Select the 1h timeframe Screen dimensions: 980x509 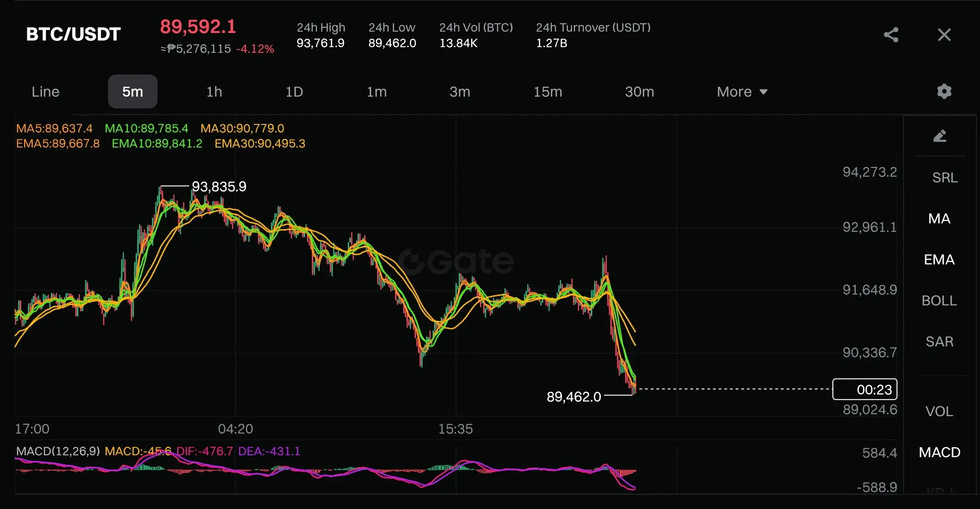(214, 92)
